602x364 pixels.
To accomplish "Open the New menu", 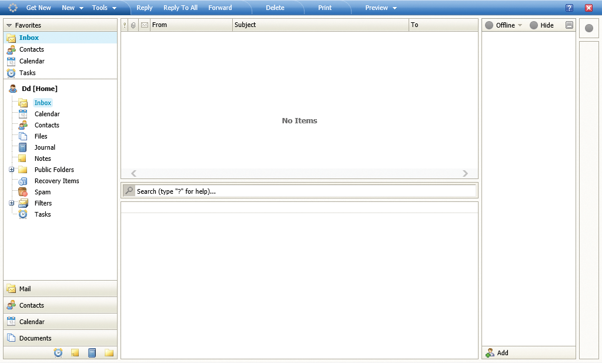I will tap(69, 8).
